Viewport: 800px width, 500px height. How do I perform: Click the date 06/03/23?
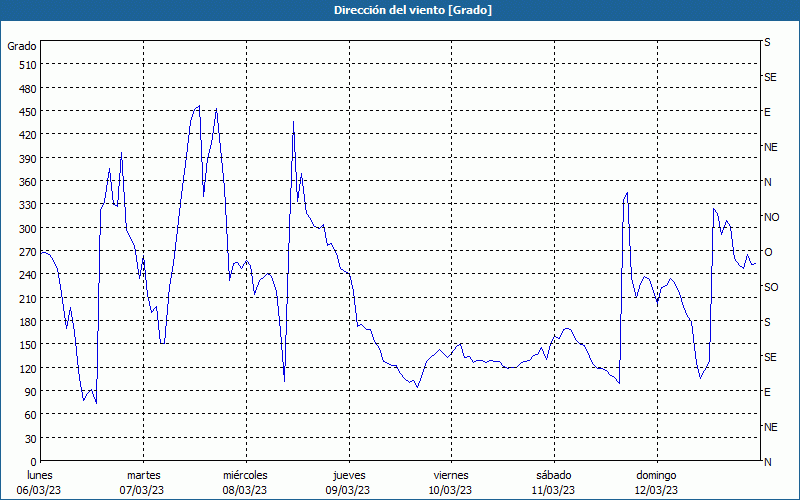[x=39, y=490]
